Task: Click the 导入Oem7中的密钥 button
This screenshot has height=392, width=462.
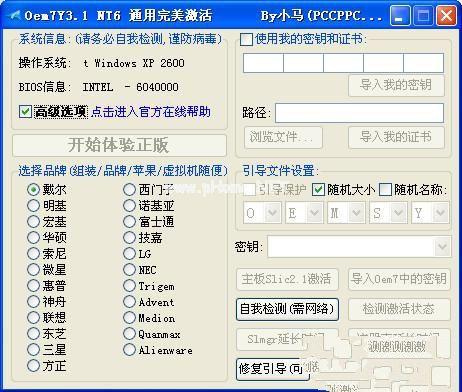Action: (399, 279)
